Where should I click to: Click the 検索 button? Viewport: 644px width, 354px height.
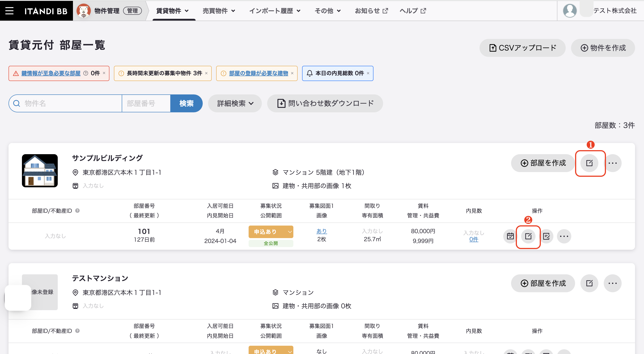pos(186,103)
